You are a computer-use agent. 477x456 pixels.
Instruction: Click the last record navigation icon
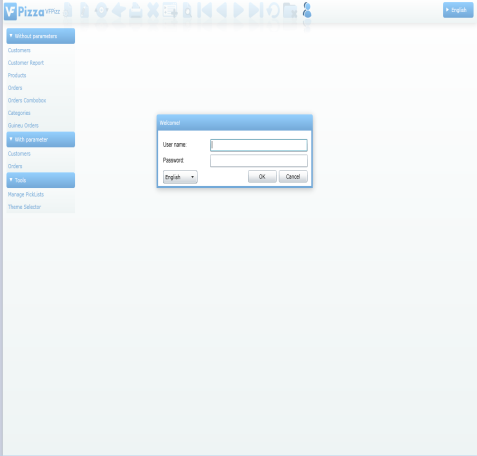point(256,10)
